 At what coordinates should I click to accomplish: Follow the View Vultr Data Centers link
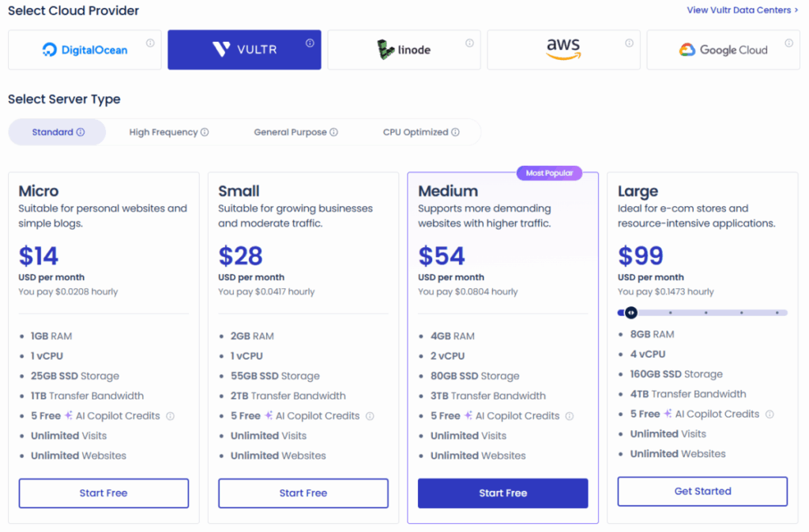pos(741,10)
